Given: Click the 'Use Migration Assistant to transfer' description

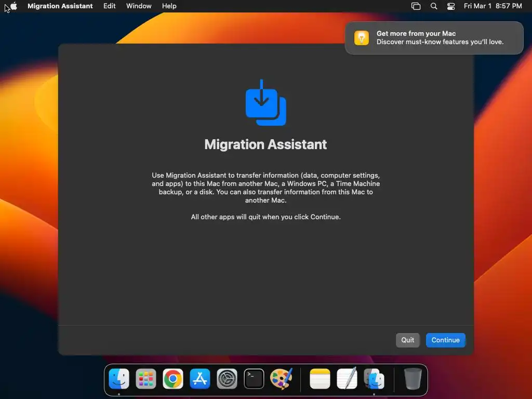Looking at the screenshot, I should coord(265,188).
